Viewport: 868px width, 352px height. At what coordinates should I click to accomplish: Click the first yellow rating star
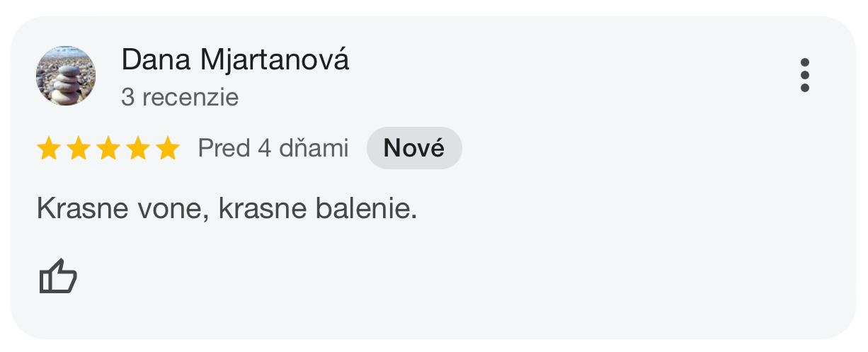48,149
